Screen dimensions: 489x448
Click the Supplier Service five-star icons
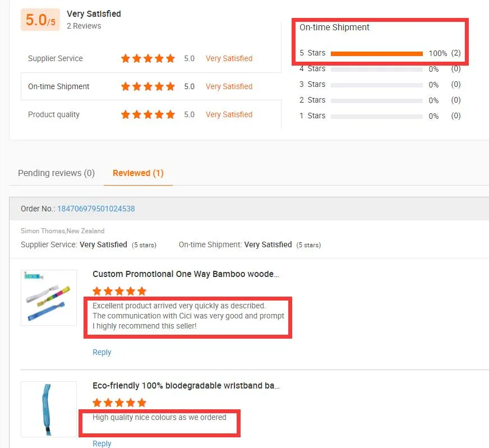[x=148, y=58]
